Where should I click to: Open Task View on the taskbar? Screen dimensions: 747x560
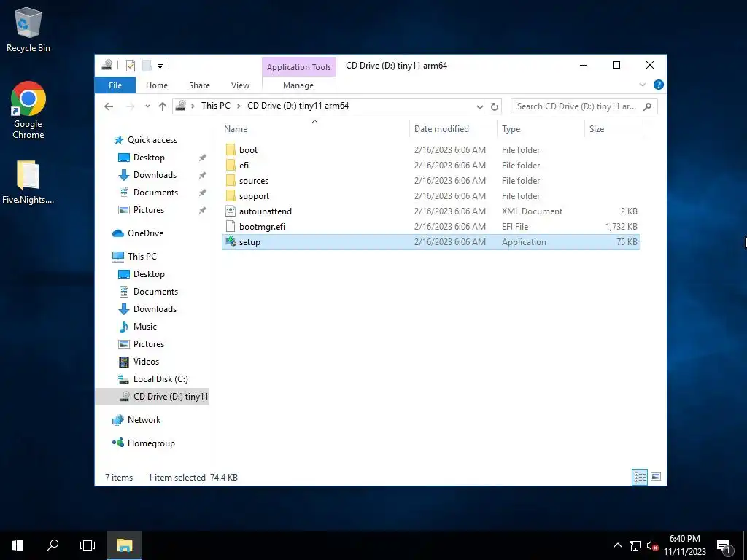[x=88, y=545]
